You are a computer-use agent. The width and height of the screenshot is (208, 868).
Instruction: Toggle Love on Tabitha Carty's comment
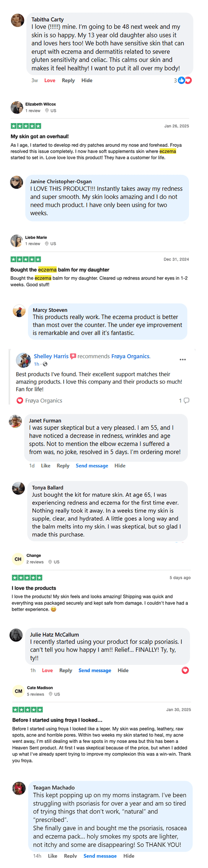coord(50,81)
